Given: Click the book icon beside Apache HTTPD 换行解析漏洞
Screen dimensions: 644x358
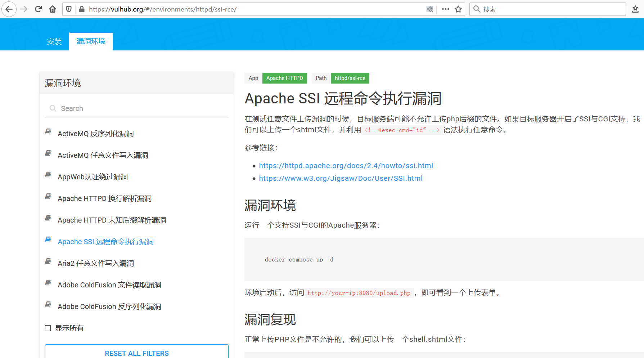Looking at the screenshot, I should pos(48,196).
